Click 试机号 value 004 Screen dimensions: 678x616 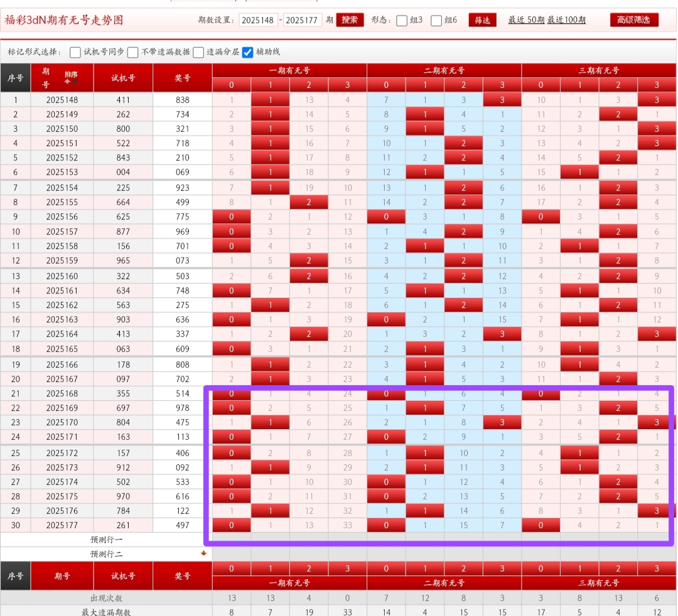coord(123,173)
